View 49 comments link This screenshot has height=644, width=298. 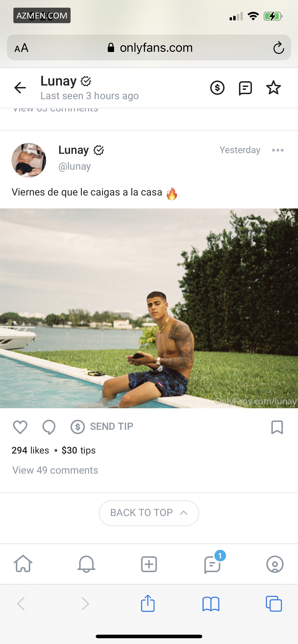point(55,470)
